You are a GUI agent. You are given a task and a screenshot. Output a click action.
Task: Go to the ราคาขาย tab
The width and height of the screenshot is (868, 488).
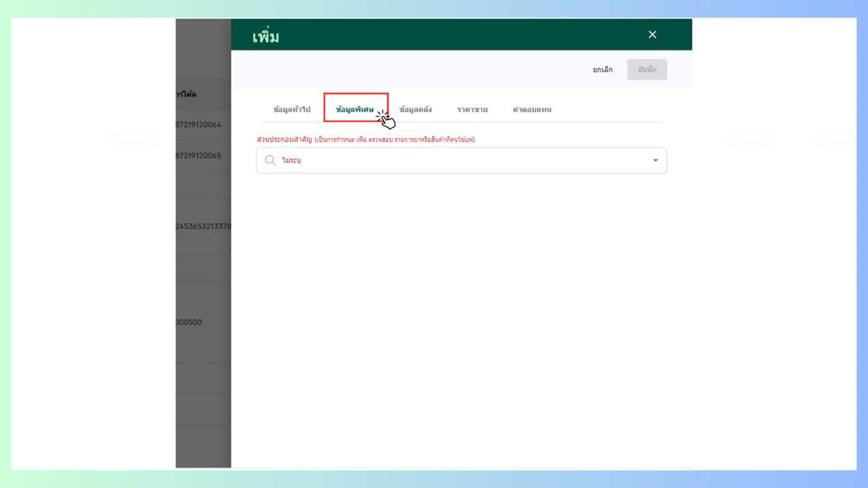click(x=472, y=110)
